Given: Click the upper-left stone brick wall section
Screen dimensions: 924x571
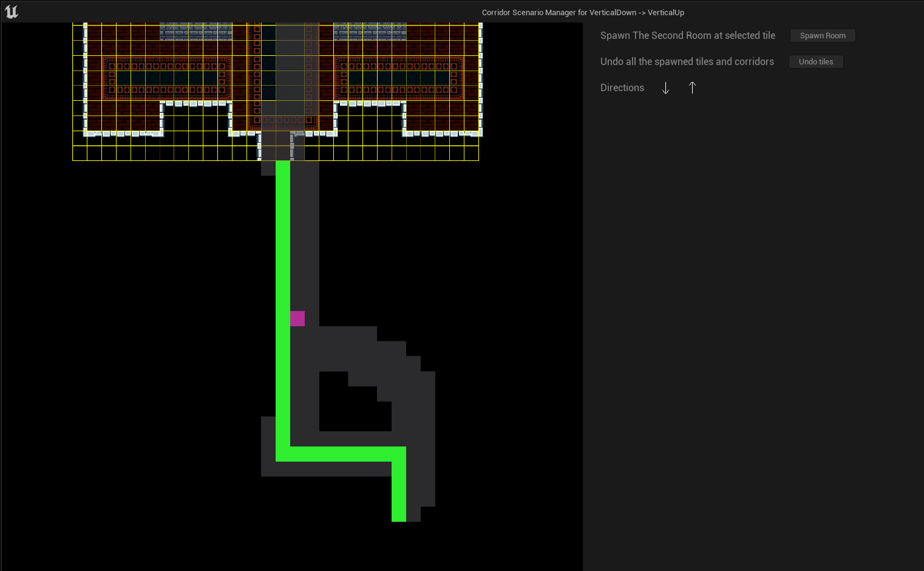Looking at the screenshot, I should pyautogui.click(x=195, y=32).
